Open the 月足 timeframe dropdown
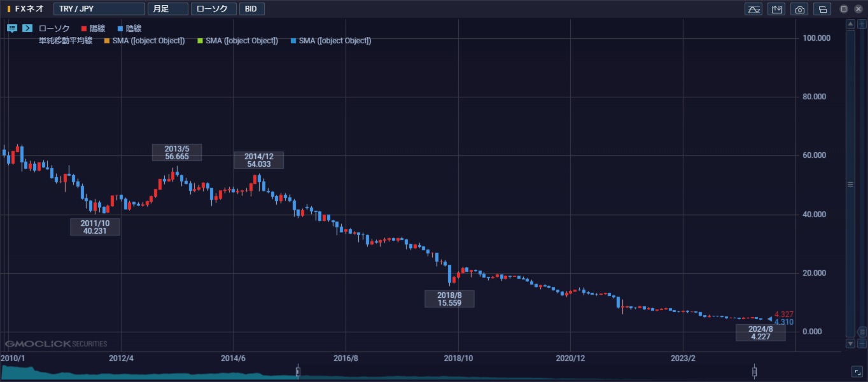The height and width of the screenshot is (382, 868). [167, 9]
